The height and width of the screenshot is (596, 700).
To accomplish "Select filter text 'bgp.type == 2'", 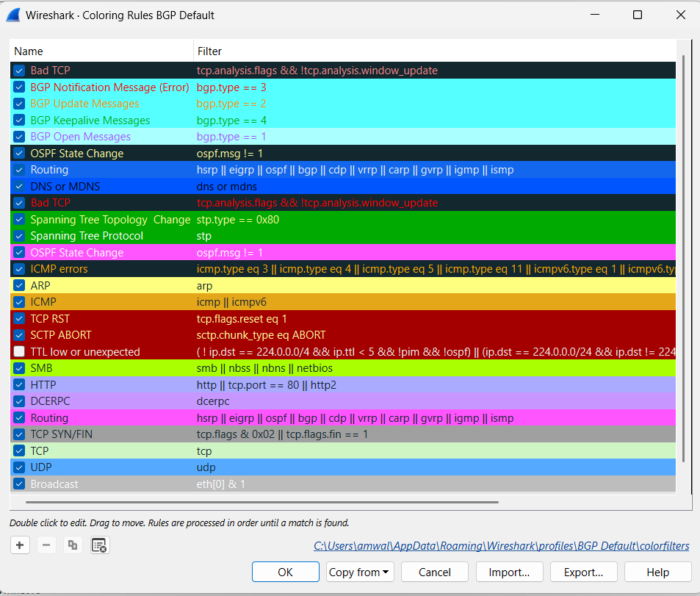I will [x=231, y=104].
